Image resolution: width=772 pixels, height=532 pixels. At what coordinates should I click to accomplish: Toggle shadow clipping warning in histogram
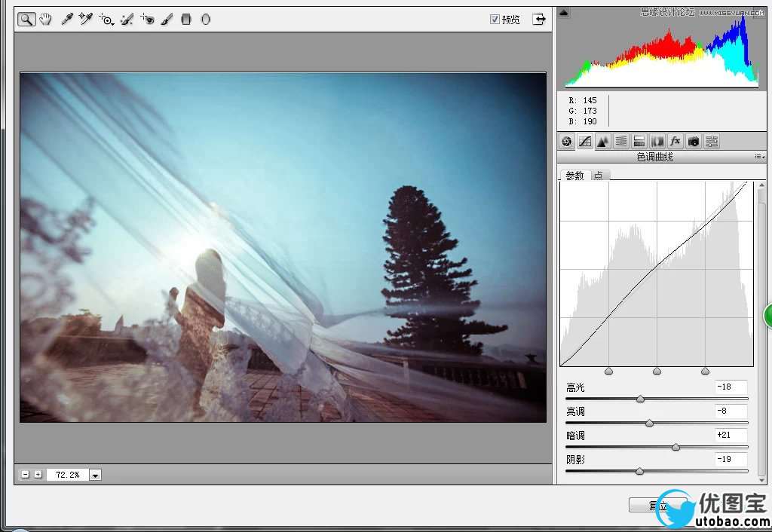point(564,12)
